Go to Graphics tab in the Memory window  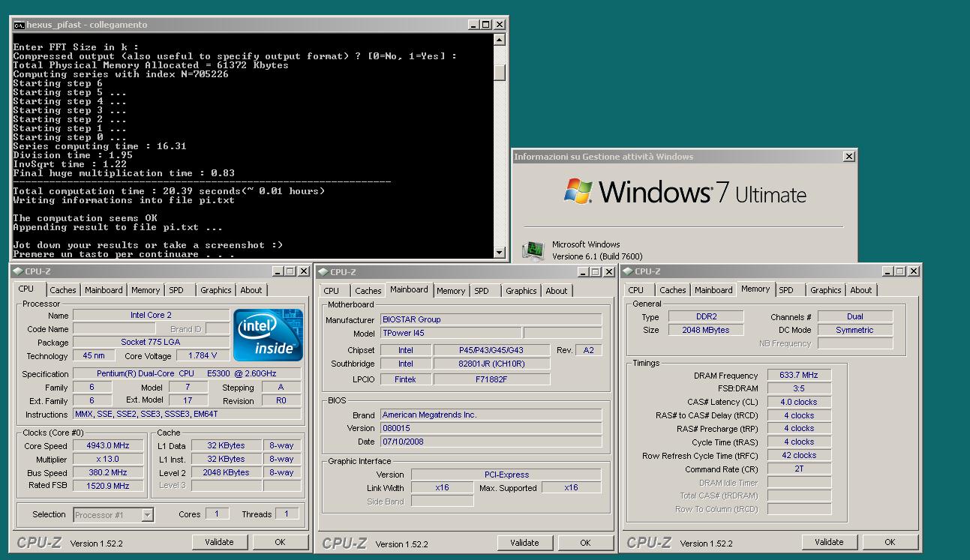point(826,290)
